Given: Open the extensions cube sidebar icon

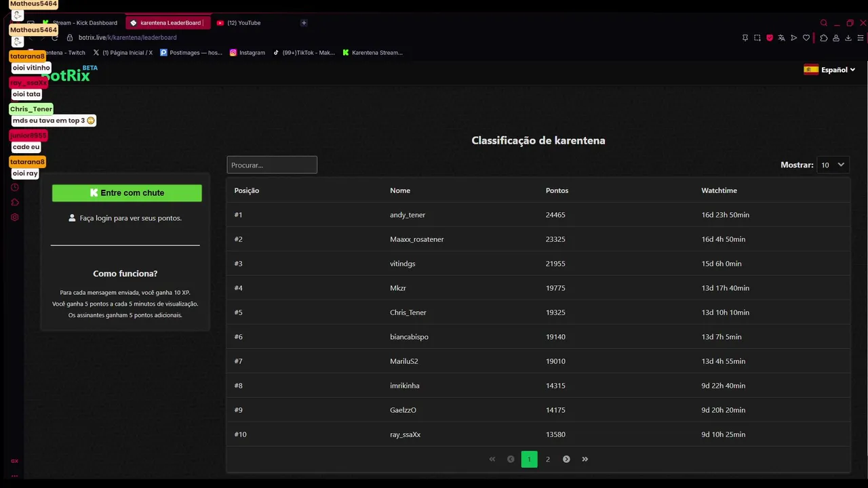Looking at the screenshot, I should [x=15, y=202].
